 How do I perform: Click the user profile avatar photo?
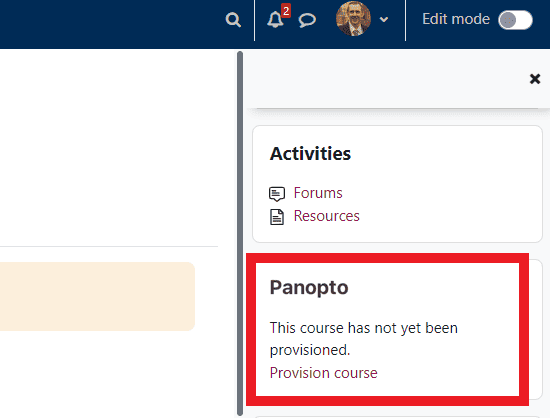pos(353,19)
